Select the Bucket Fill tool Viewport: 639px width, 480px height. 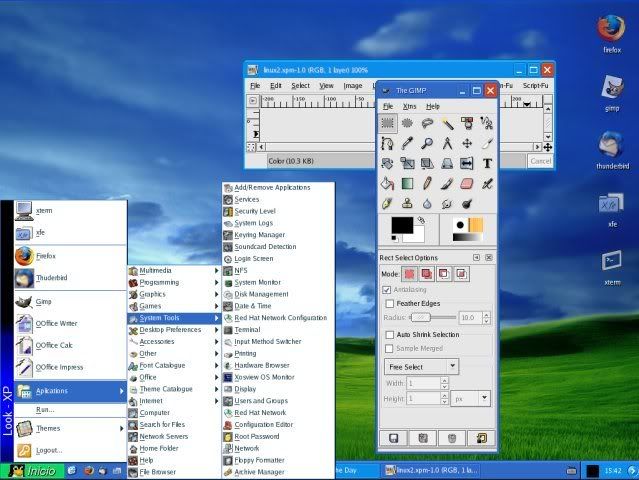387,184
